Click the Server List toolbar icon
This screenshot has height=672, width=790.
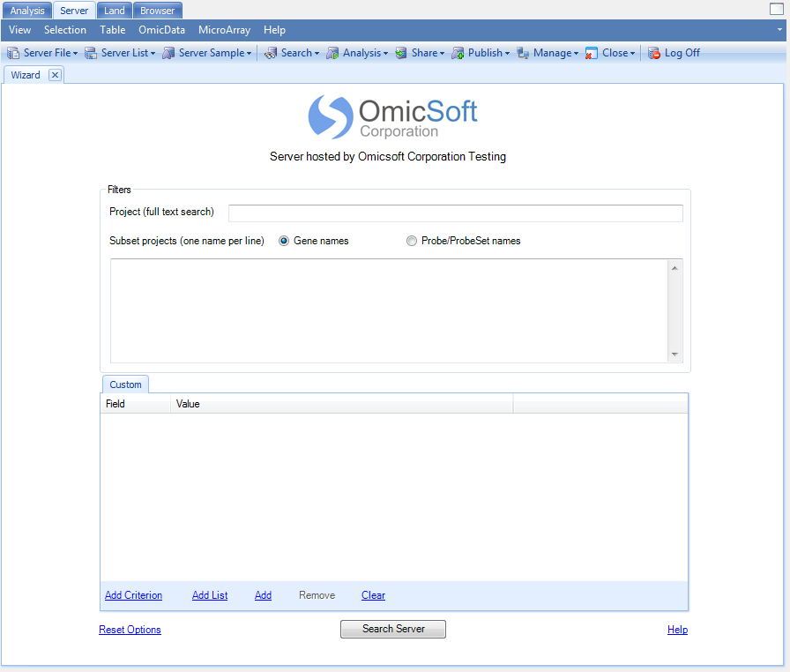[91, 53]
